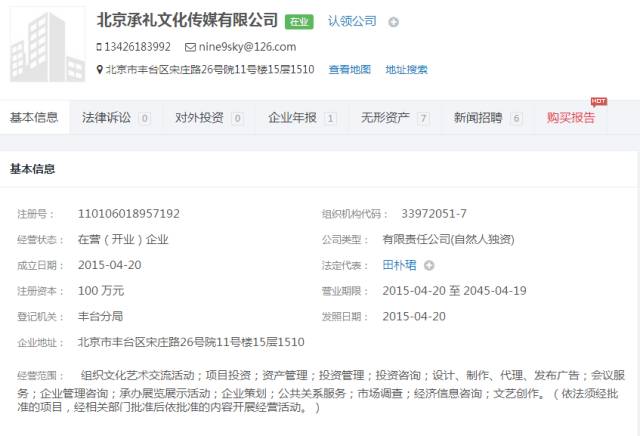Open the 购买报告 tab

click(x=571, y=118)
